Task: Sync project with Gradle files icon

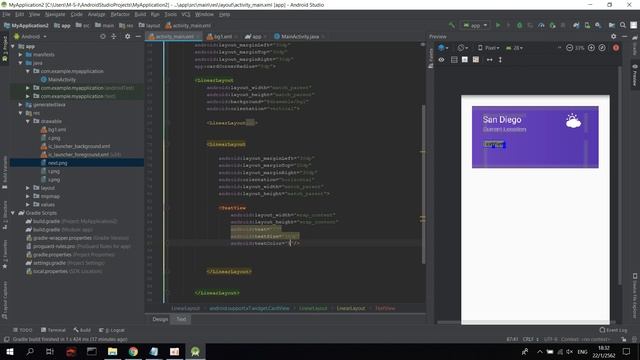Action: click(576, 25)
